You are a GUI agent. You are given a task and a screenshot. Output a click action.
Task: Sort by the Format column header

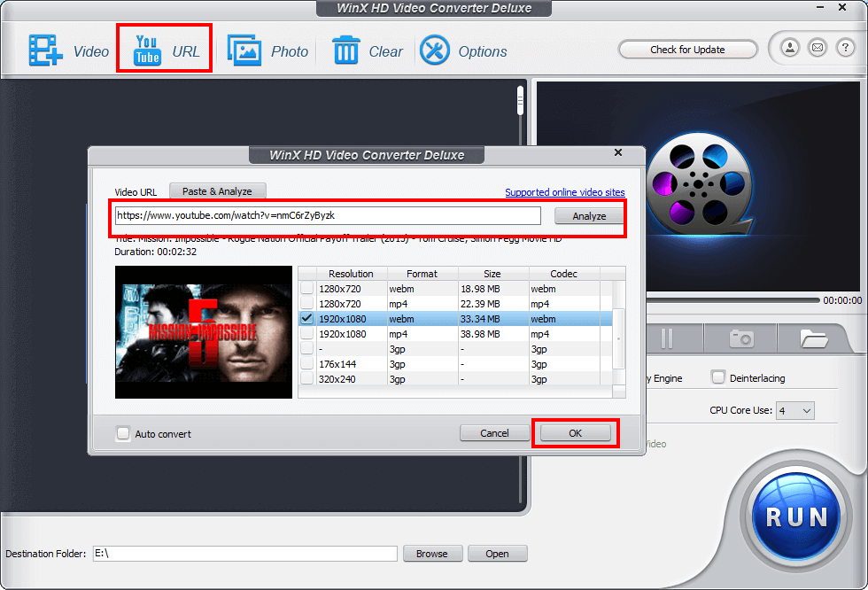(422, 274)
